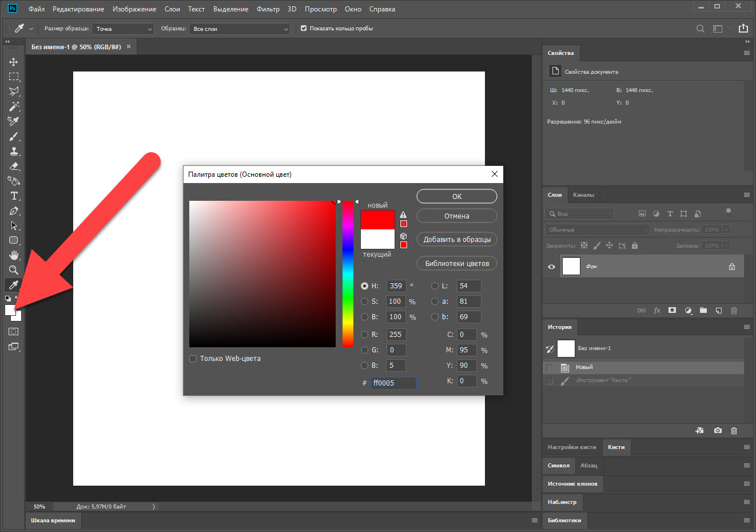Create new adjustment layer icon

click(x=688, y=310)
